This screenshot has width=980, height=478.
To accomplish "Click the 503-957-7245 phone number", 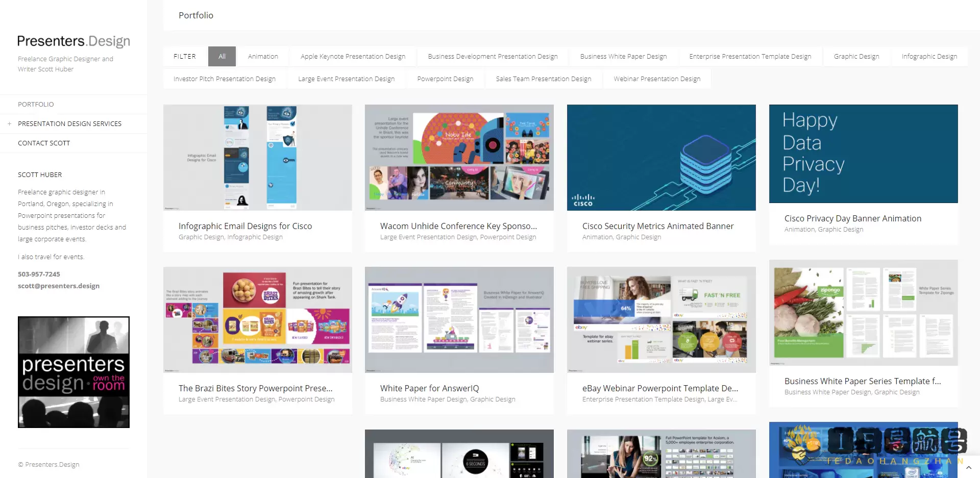I will coord(39,274).
